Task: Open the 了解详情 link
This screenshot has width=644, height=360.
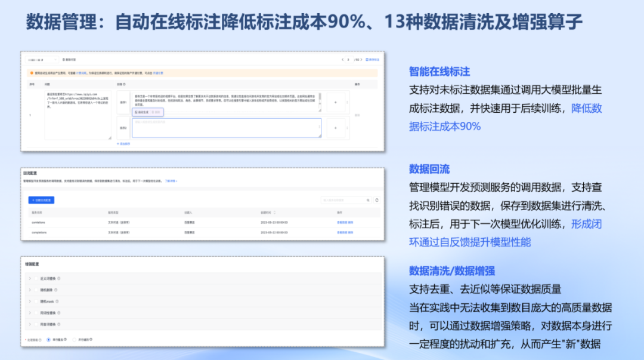Action: (171, 181)
